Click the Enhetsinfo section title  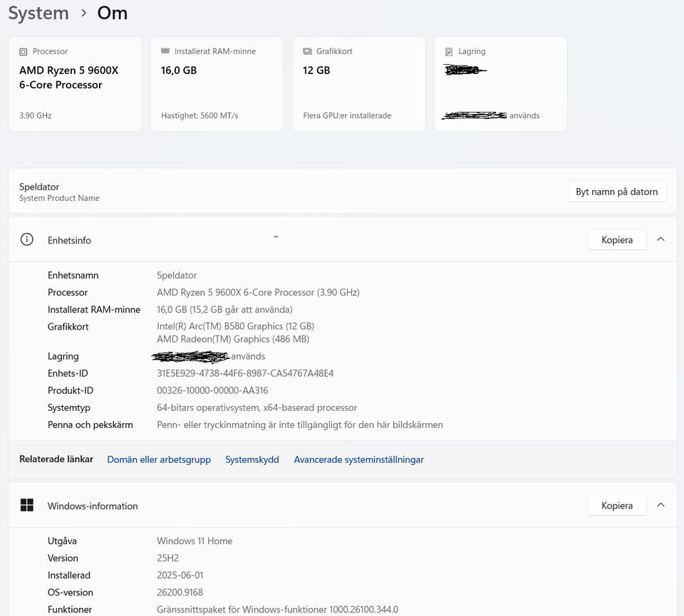tap(69, 240)
